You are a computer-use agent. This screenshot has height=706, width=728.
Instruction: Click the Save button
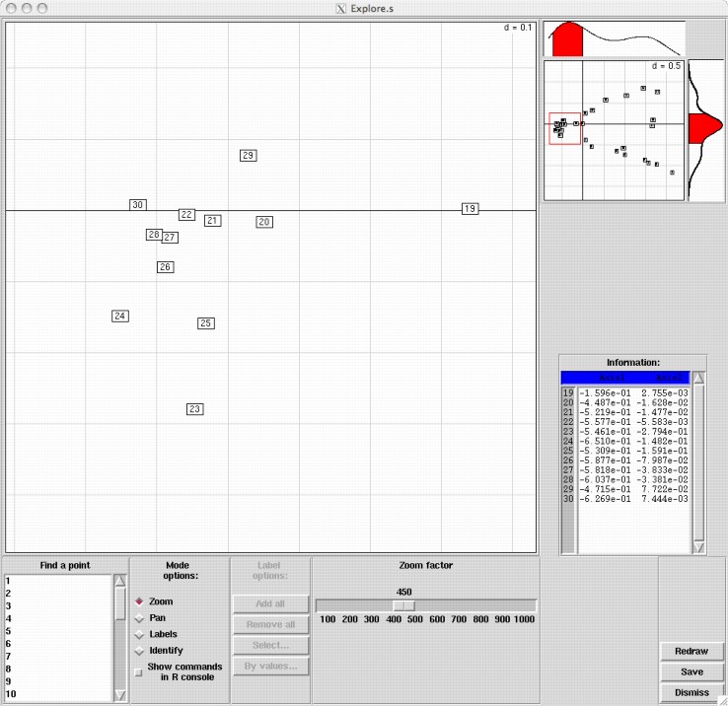tap(692, 671)
